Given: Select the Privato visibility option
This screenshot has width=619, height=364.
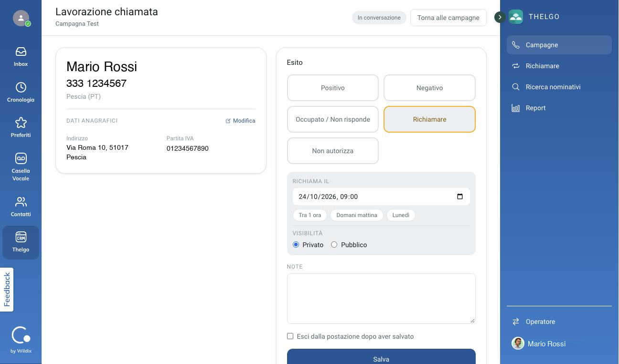Looking at the screenshot, I should coord(296,245).
